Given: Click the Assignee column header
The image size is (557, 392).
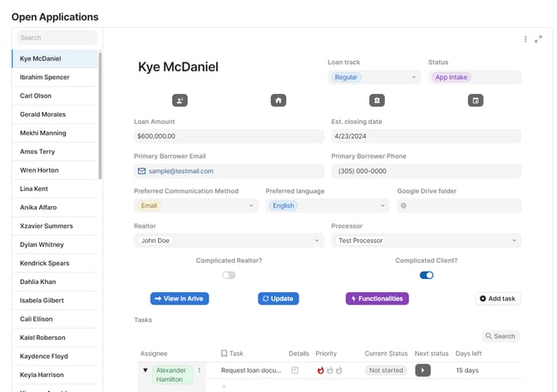Looking at the screenshot, I should pos(154,353).
